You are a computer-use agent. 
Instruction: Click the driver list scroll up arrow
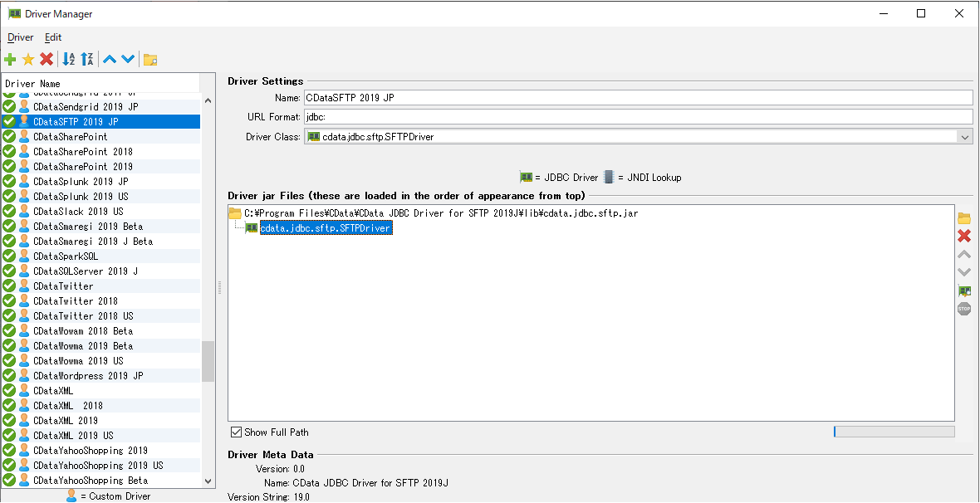click(208, 100)
